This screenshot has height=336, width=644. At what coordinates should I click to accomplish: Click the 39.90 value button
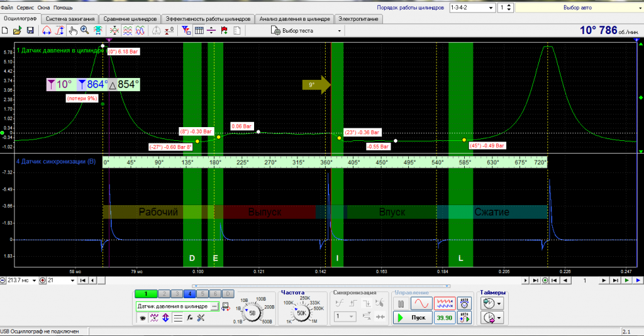pyautogui.click(x=445, y=318)
